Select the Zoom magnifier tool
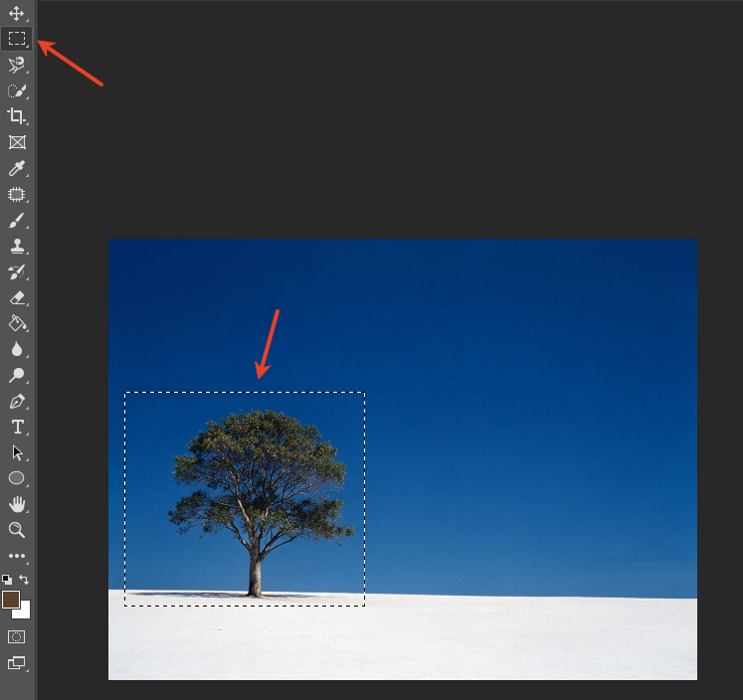 [x=17, y=530]
